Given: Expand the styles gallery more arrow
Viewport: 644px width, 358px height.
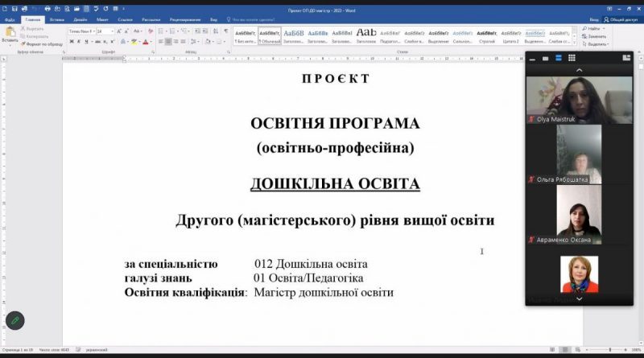Looking at the screenshot, I should pyautogui.click(x=574, y=42).
